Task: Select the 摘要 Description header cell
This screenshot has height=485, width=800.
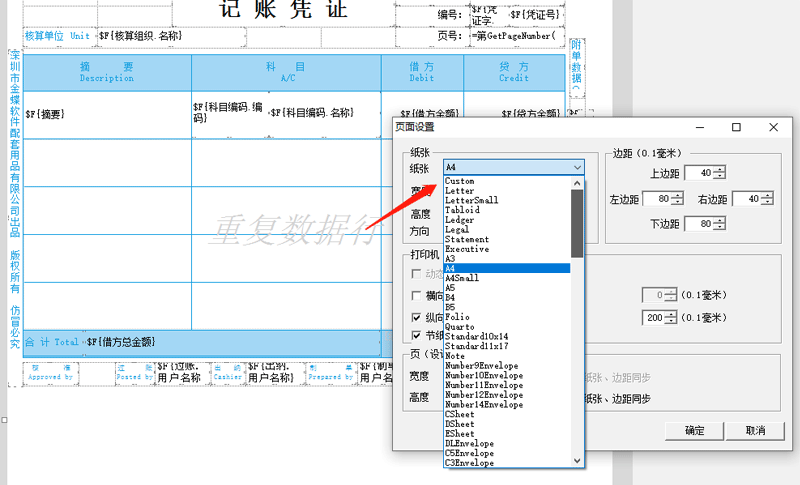Action: click(x=107, y=72)
